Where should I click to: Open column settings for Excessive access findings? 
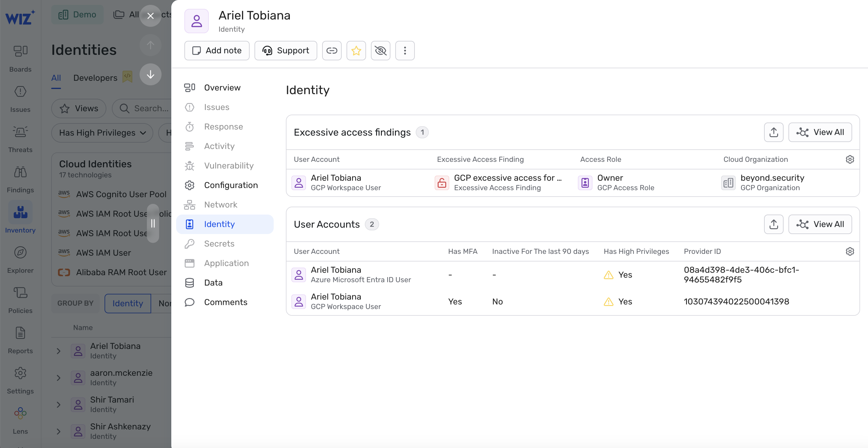tap(850, 159)
